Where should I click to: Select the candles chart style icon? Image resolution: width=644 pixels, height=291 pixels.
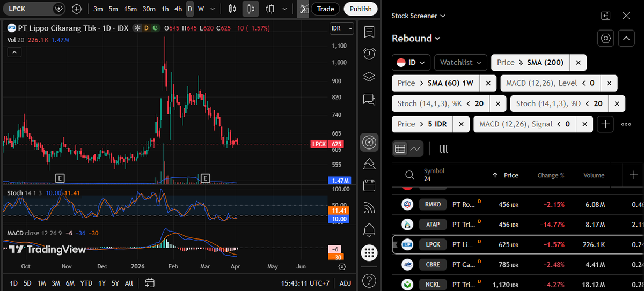click(251, 9)
